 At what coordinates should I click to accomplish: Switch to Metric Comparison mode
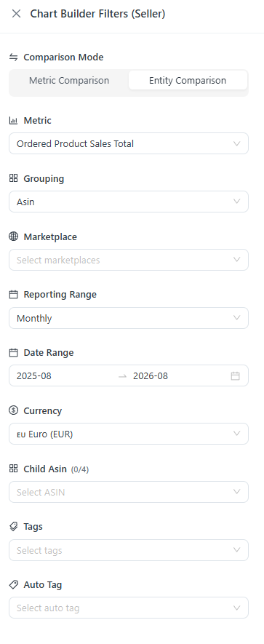tap(69, 80)
